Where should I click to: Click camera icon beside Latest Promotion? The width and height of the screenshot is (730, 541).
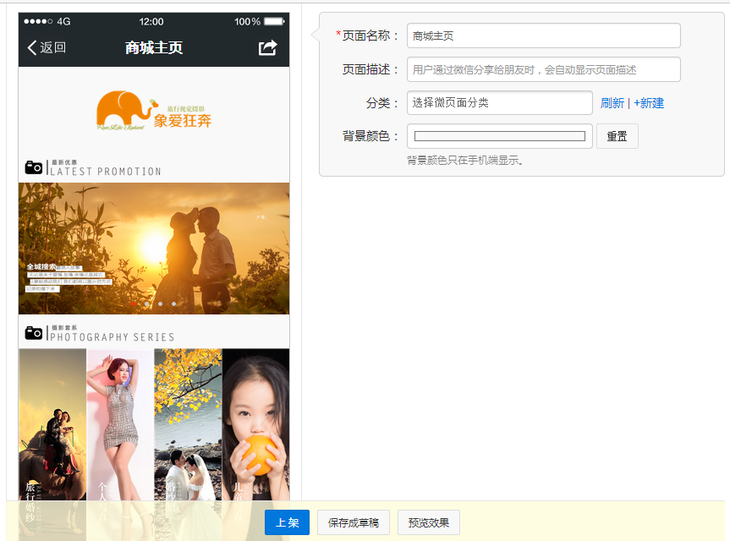34,167
